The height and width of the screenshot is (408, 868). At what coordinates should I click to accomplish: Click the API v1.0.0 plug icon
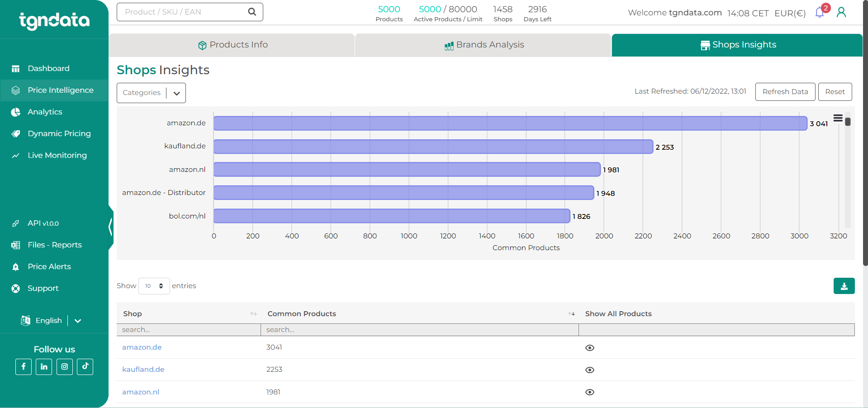click(x=16, y=223)
